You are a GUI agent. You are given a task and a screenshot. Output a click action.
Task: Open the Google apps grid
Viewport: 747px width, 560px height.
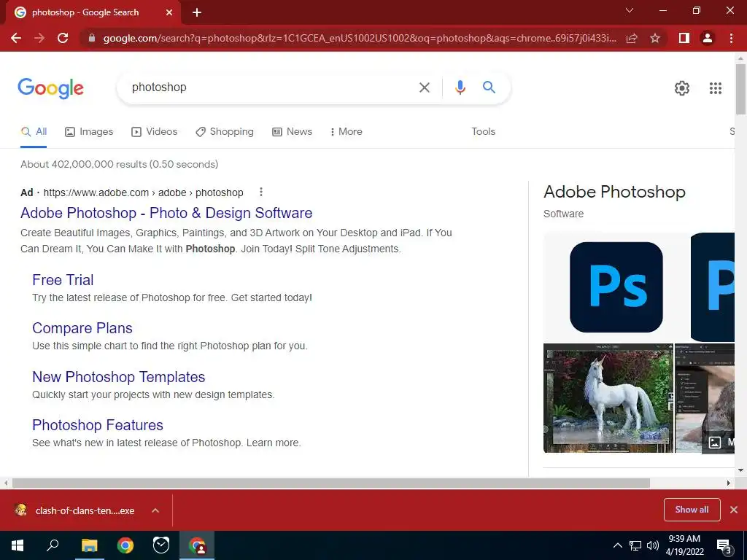[715, 88]
